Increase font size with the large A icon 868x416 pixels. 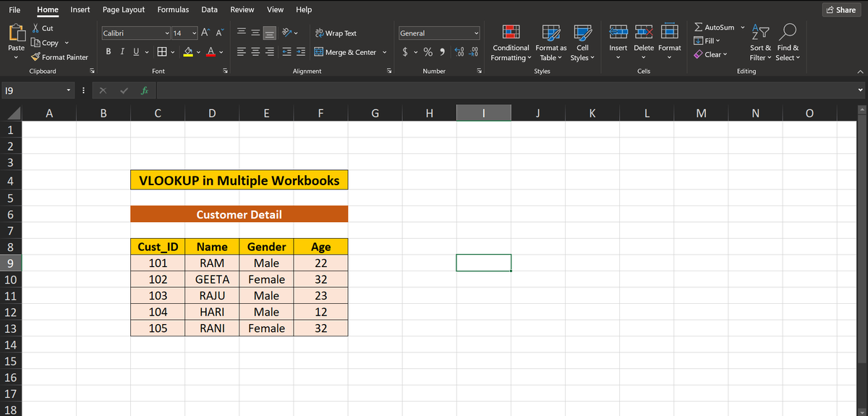[205, 33]
